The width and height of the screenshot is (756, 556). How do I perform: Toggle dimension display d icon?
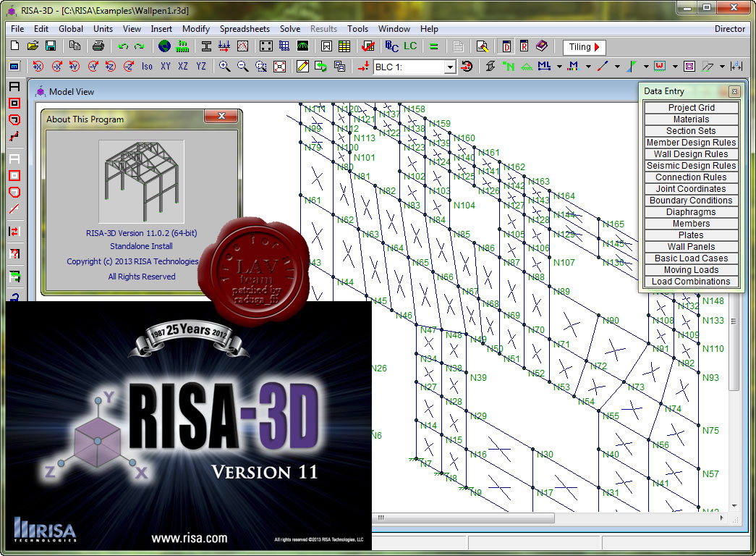736,66
